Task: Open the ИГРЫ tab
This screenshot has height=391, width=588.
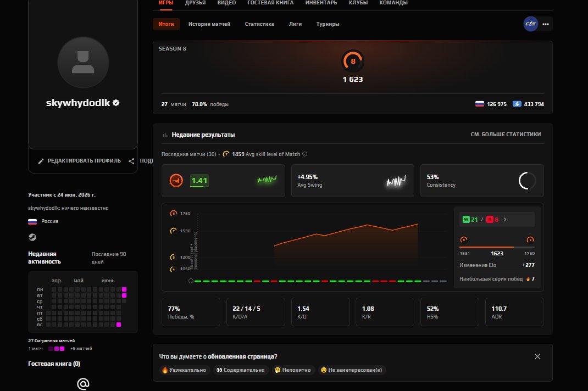Action: 166,3
